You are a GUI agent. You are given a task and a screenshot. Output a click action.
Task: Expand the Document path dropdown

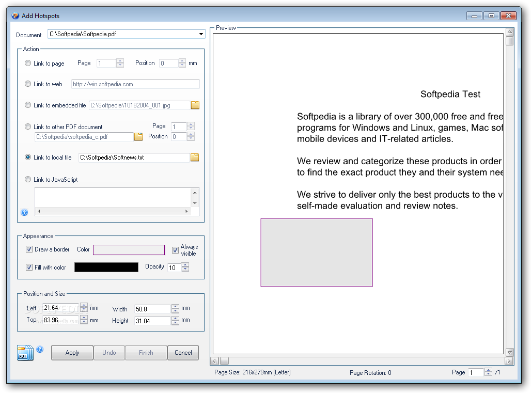(201, 34)
